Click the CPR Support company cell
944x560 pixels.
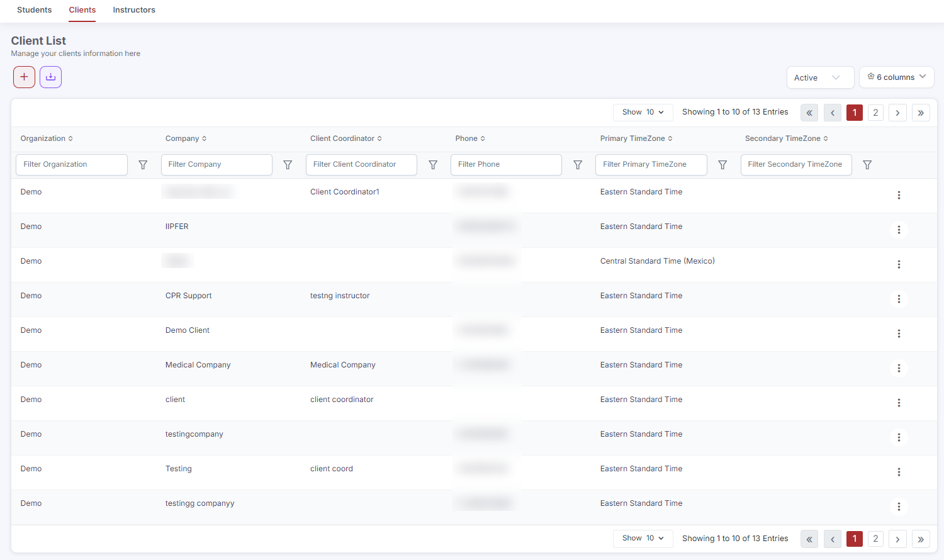[x=189, y=296]
